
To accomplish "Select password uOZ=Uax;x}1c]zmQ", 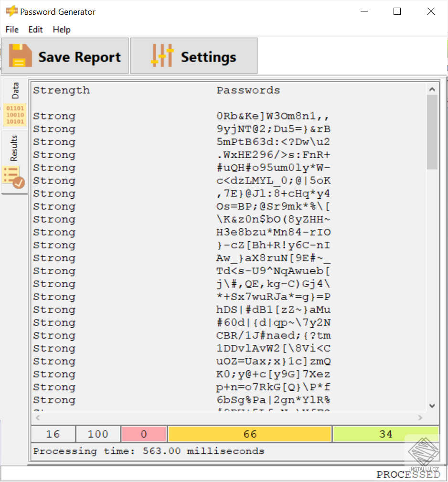I will click(273, 362).
